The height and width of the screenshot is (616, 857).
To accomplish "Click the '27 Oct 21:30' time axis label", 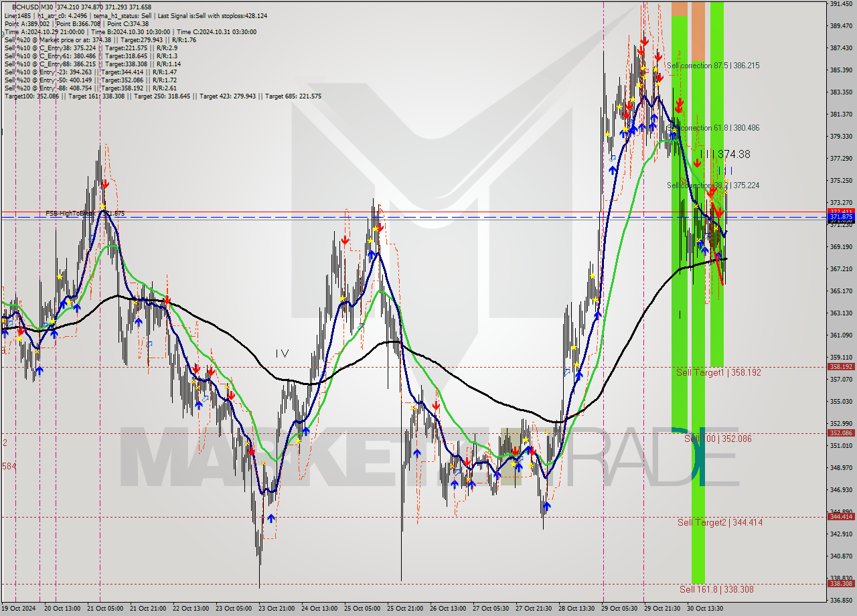I will tap(534, 609).
